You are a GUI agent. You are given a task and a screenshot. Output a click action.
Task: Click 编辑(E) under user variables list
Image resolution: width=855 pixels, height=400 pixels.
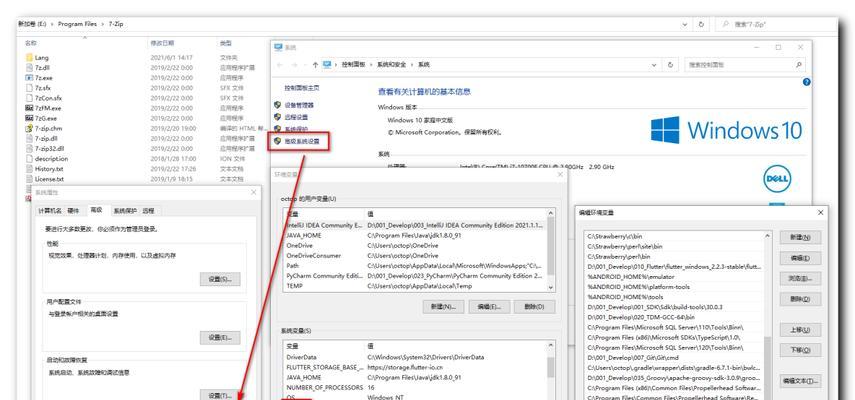[489, 307]
